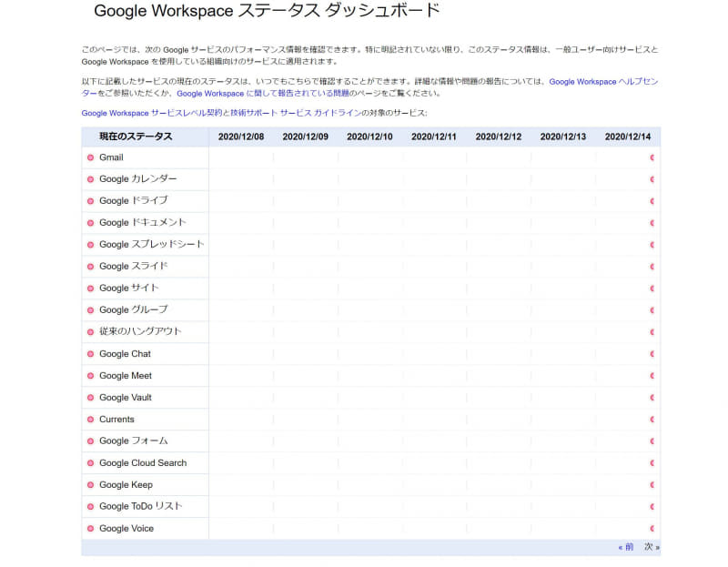Click the Google スライド row status icon
This screenshot has width=728, height=567.
point(90,267)
